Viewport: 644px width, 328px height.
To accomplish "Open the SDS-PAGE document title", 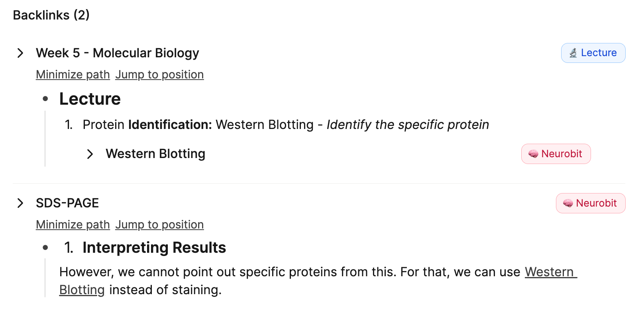I will tap(67, 203).
